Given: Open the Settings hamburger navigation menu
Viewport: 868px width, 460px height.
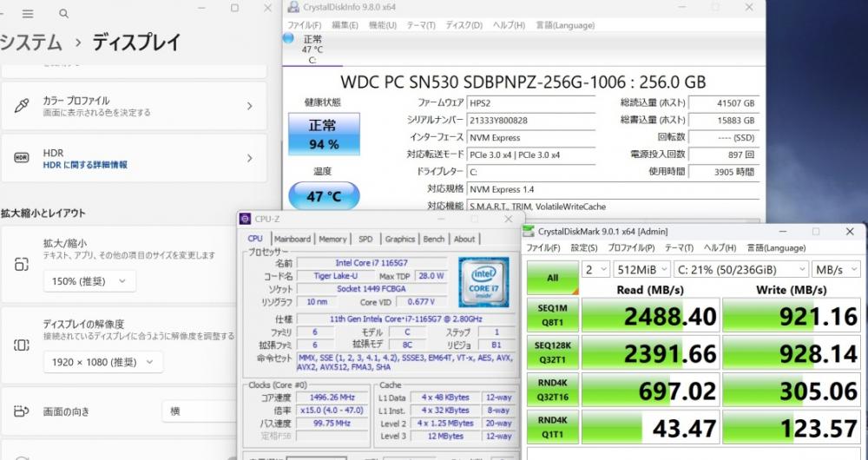Looking at the screenshot, I should coord(28,14).
